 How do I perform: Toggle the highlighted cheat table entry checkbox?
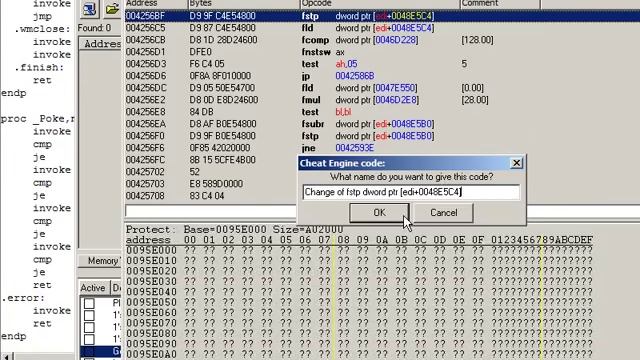tap(89, 351)
